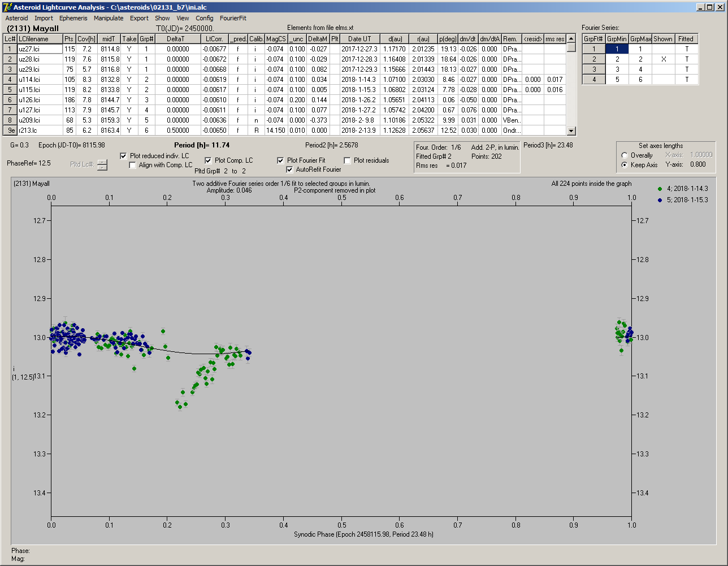Select the Keep Axis radio button
This screenshot has height=566, width=728.
pos(624,165)
